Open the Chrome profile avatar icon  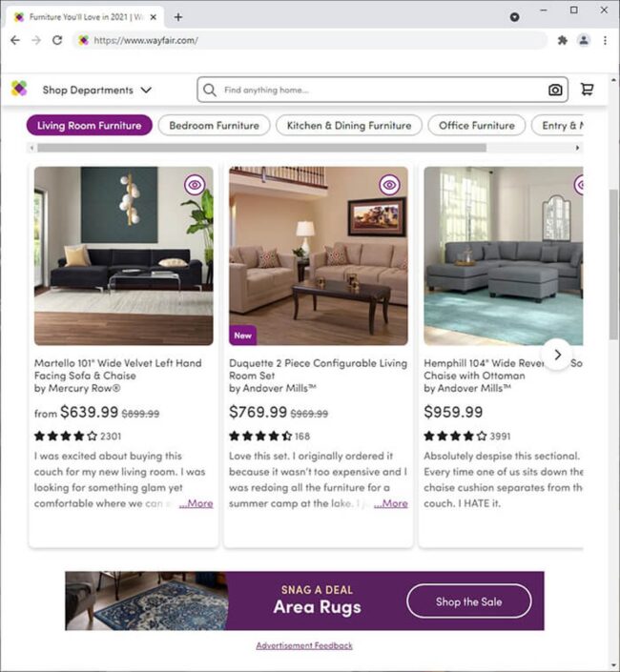point(583,40)
